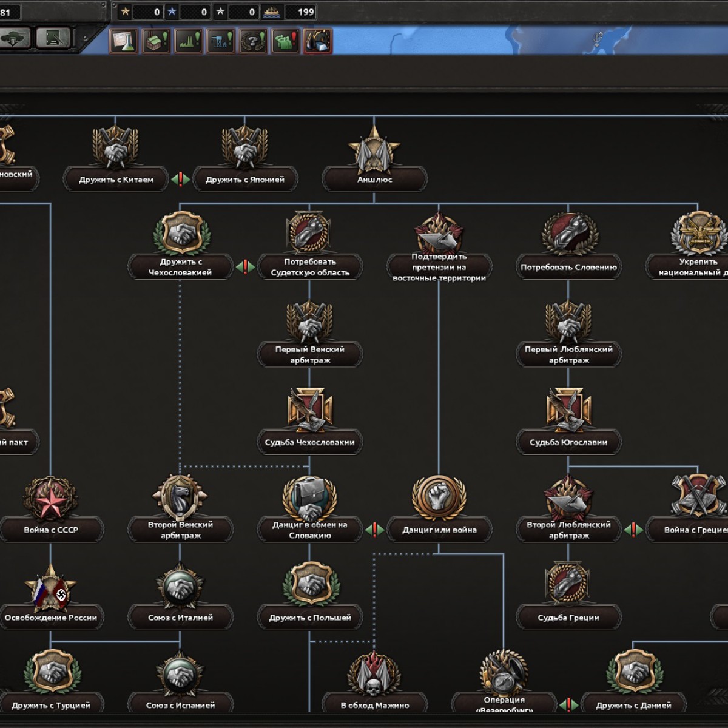This screenshot has height=728, width=728.
Task: Open the logistics notebook button
Action: pyautogui.click(x=53, y=39)
